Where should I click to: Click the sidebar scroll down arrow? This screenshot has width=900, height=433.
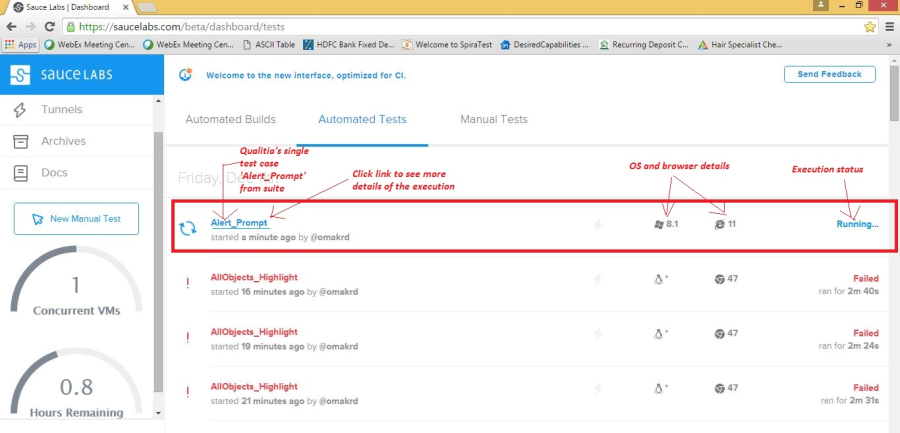click(157, 412)
